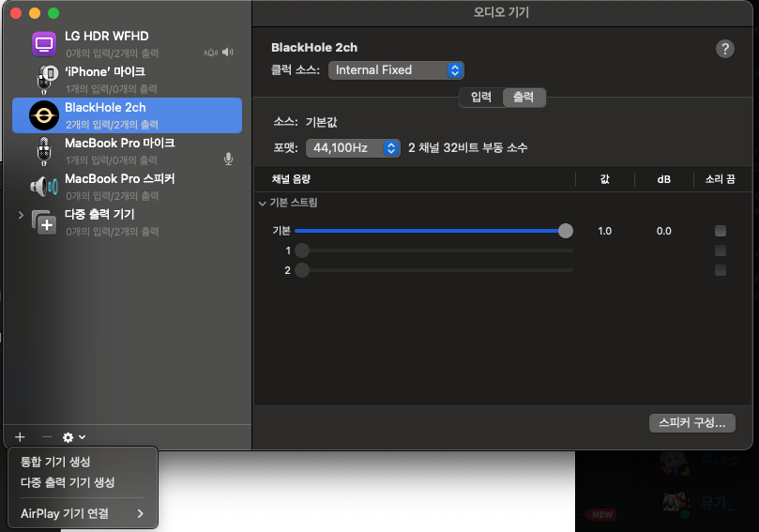Click the NEW badge in the background window

pyautogui.click(x=602, y=514)
